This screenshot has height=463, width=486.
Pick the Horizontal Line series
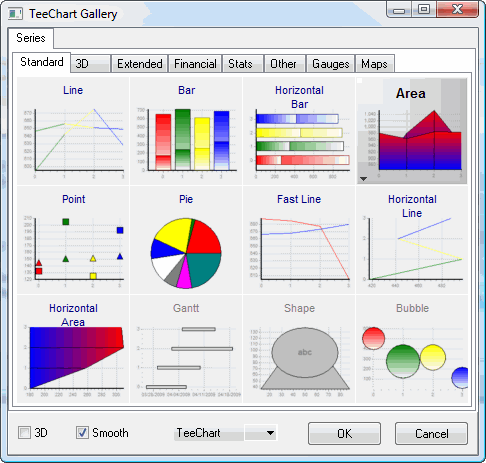[412, 240]
